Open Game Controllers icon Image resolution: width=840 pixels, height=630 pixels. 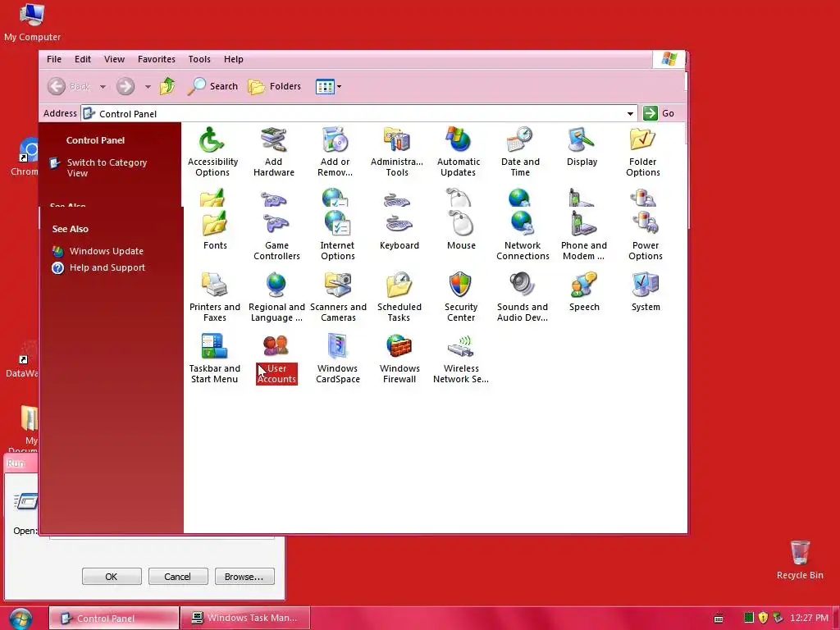[276, 235]
